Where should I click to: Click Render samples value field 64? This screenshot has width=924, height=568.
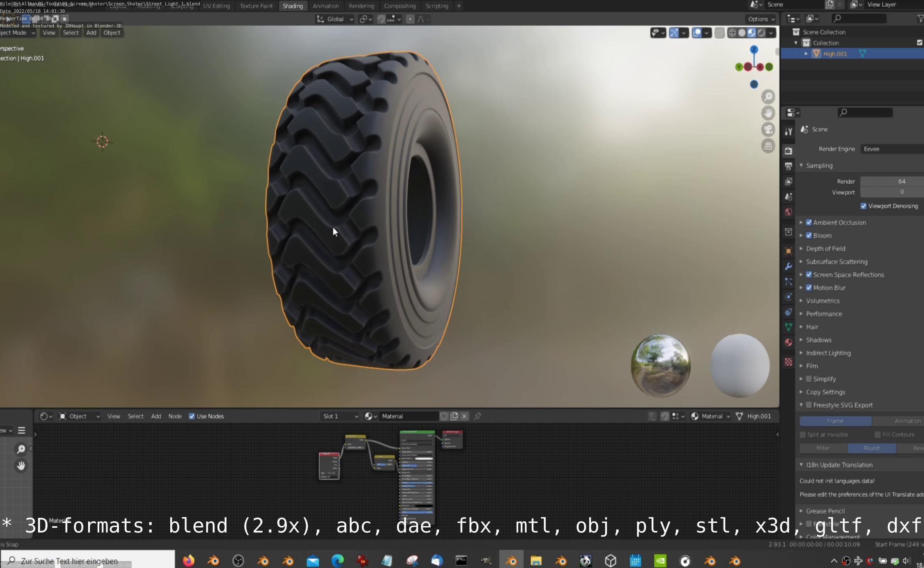click(892, 181)
